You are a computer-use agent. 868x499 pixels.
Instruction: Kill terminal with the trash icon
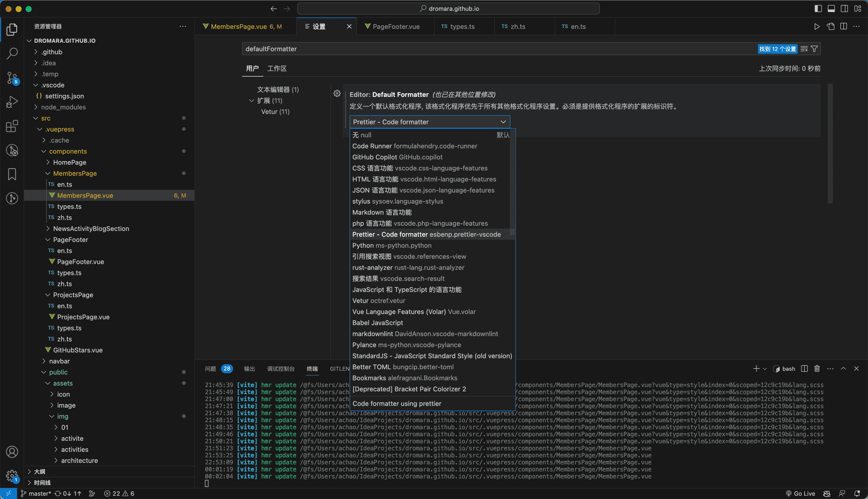(817, 368)
